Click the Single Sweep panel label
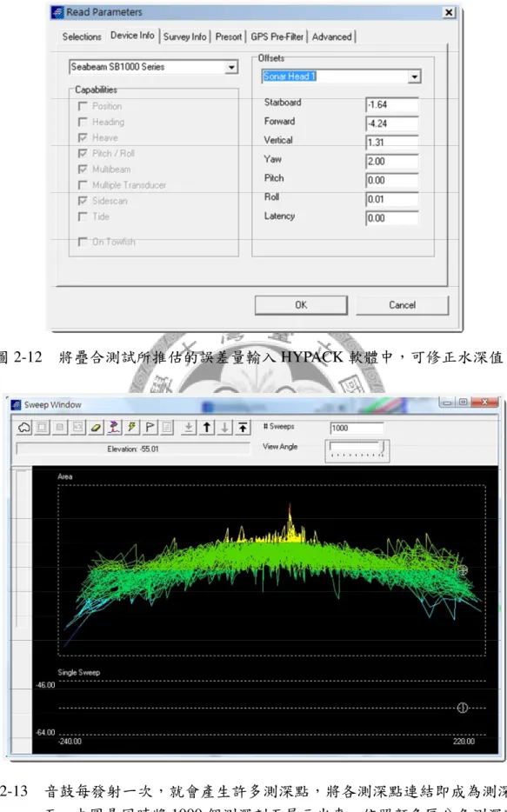This screenshot has height=812, width=507. (x=79, y=673)
